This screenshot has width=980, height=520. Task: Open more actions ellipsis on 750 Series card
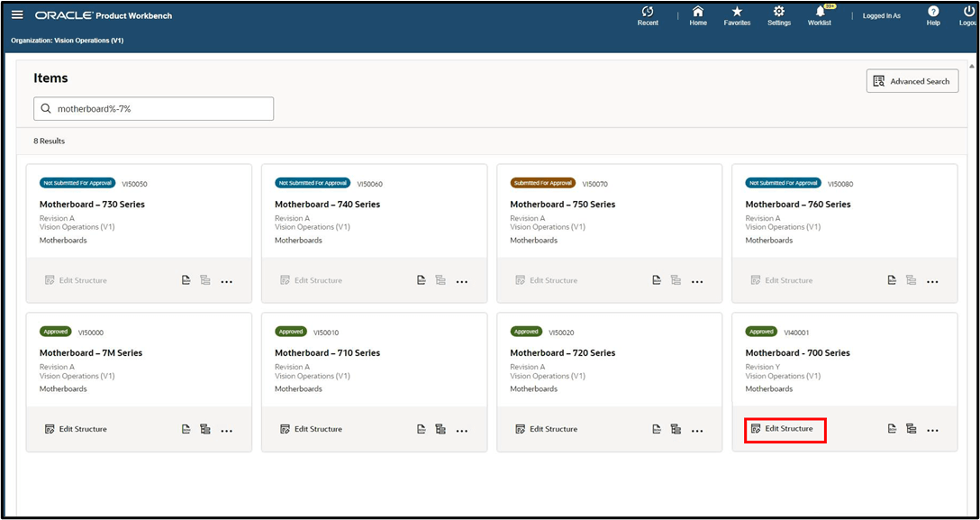click(697, 282)
